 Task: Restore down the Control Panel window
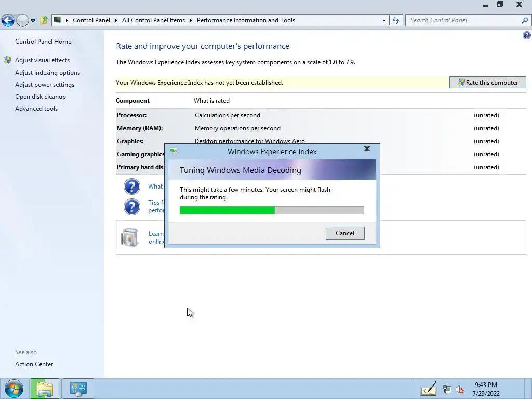500,4
